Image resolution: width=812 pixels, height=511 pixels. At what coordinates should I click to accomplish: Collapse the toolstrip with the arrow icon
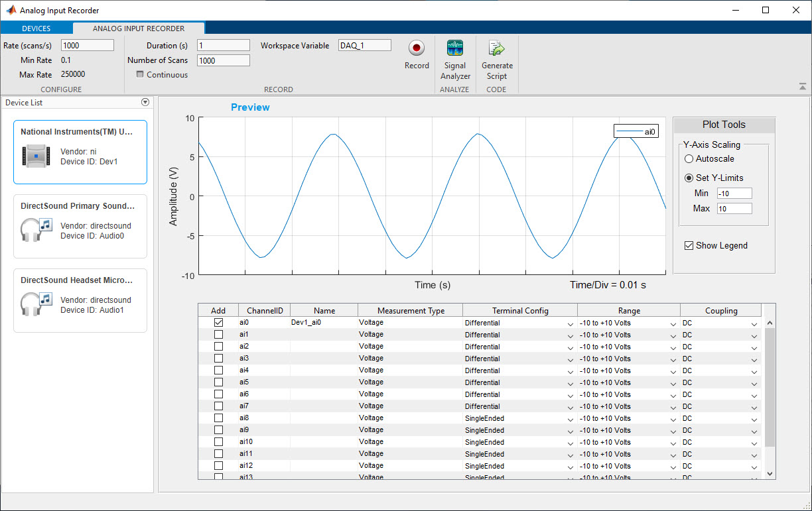click(803, 87)
